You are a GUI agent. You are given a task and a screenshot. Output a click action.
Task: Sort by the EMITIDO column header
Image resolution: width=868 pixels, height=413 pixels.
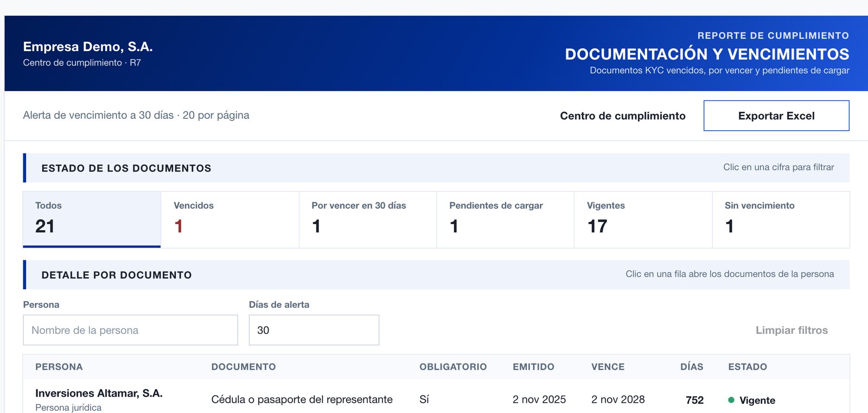pos(533,367)
